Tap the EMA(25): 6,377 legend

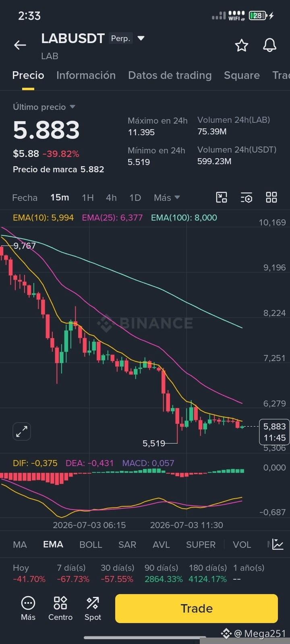(112, 218)
